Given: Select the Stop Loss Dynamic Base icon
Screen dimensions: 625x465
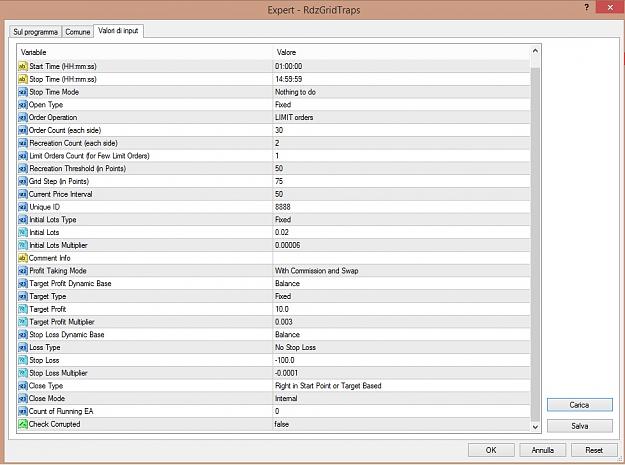Looking at the screenshot, I should 23,334.
